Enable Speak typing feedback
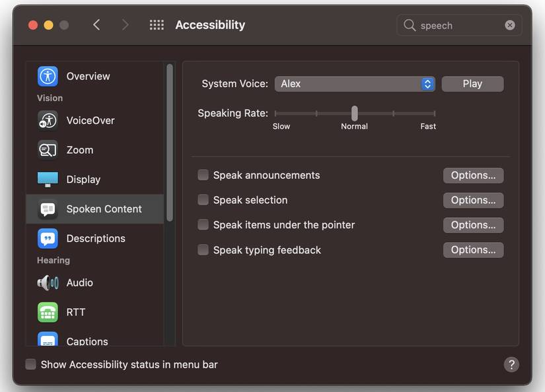This screenshot has width=545, height=392. (203, 250)
